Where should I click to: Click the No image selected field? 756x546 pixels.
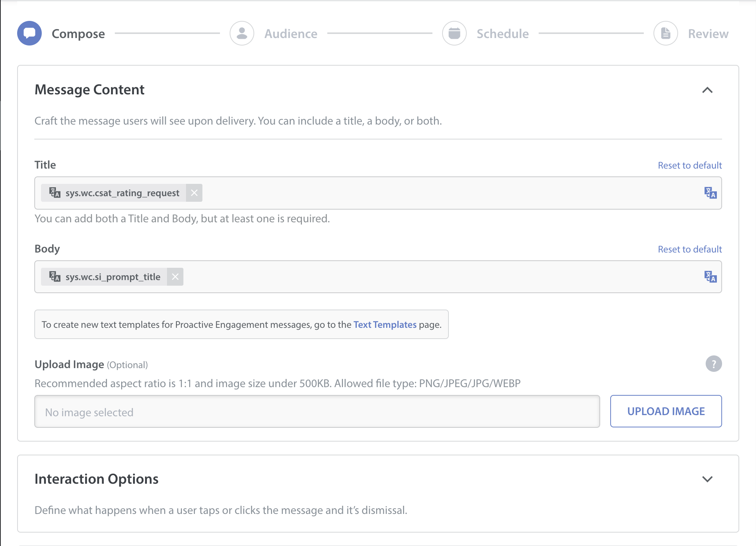click(317, 411)
